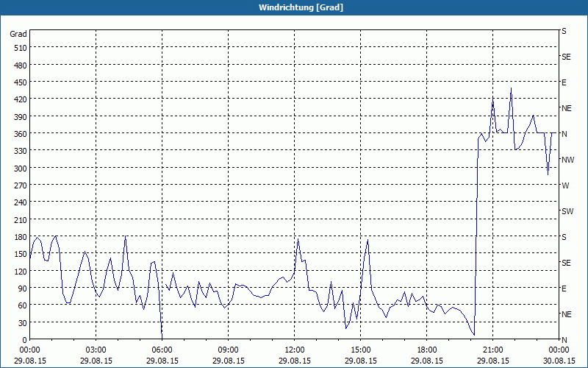
Task: Select the 450 degree axis label
Action: pyautogui.click(x=21, y=82)
